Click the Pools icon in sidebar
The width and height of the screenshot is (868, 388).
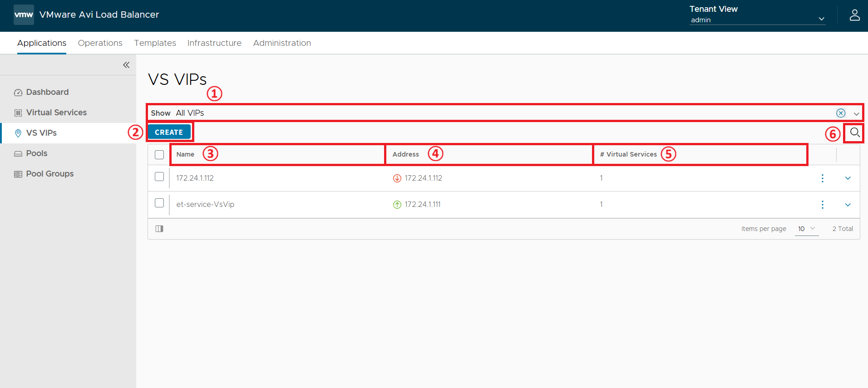click(x=18, y=154)
